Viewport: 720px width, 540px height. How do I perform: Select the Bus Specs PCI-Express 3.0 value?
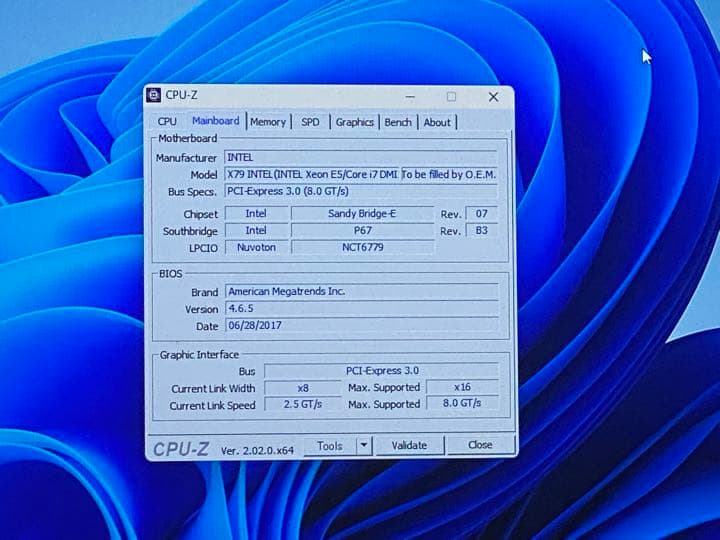[x=361, y=191]
